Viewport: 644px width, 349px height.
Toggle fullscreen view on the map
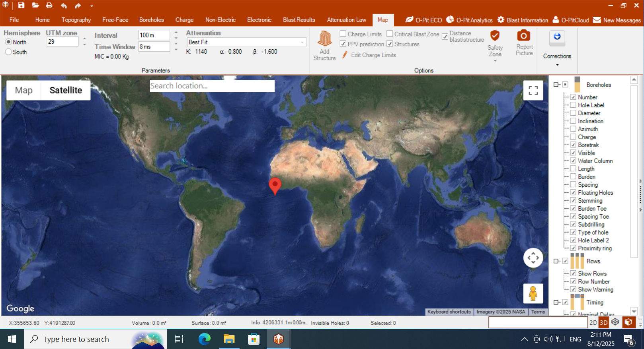[533, 90]
